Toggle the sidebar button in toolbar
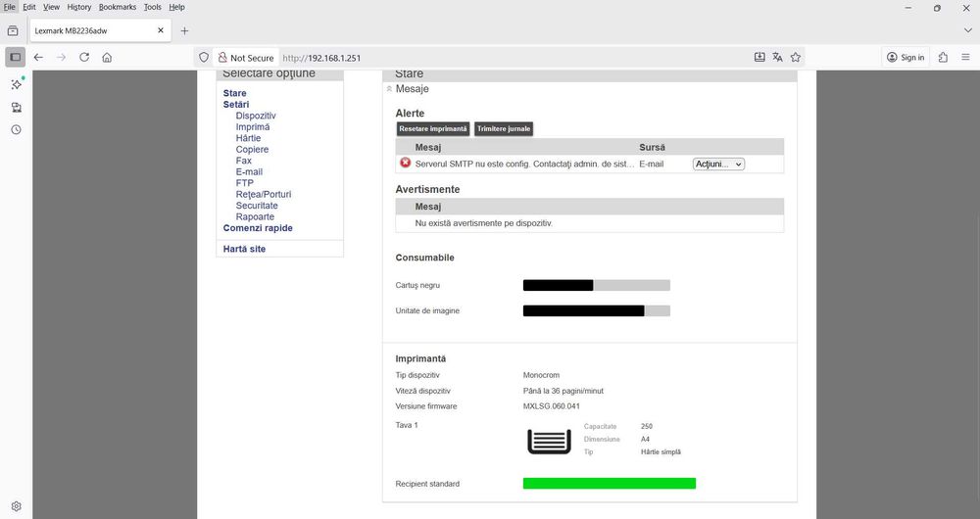The height and width of the screenshot is (519, 980). (16, 58)
